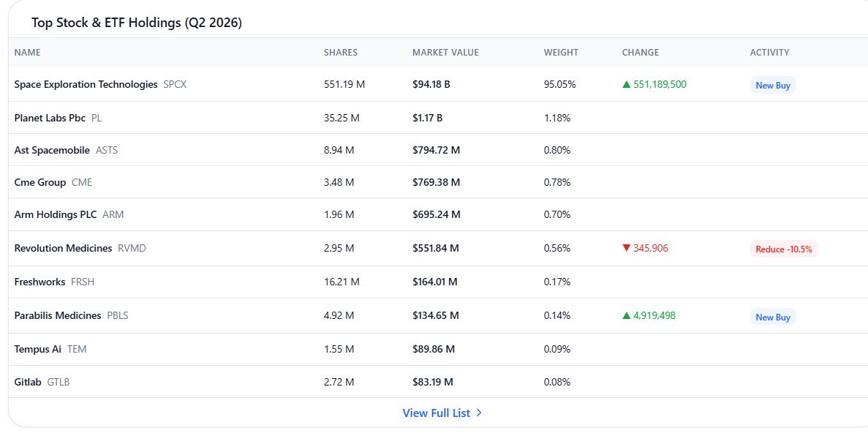Click the $1.17 B market value
Viewport: 868px width, 436px height.
click(427, 118)
